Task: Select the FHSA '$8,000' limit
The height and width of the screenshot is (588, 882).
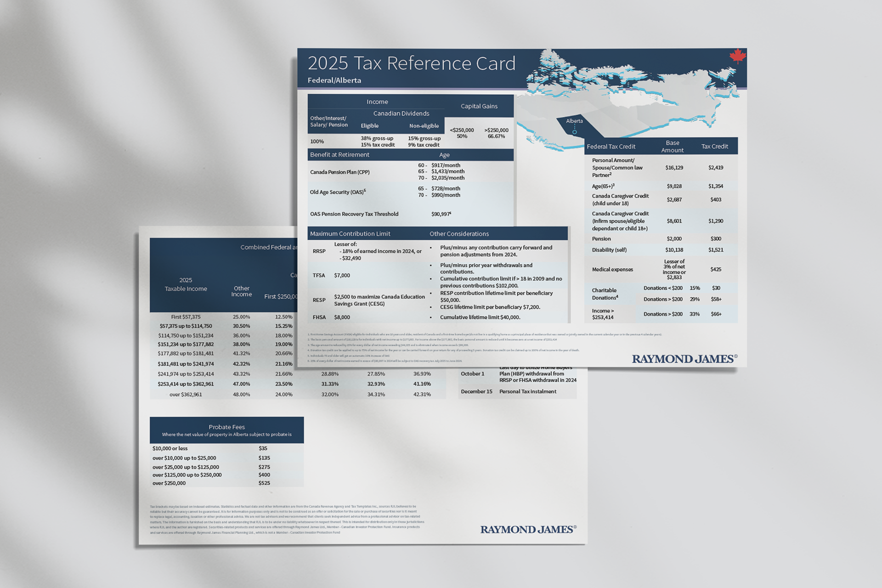Action: coord(342,317)
